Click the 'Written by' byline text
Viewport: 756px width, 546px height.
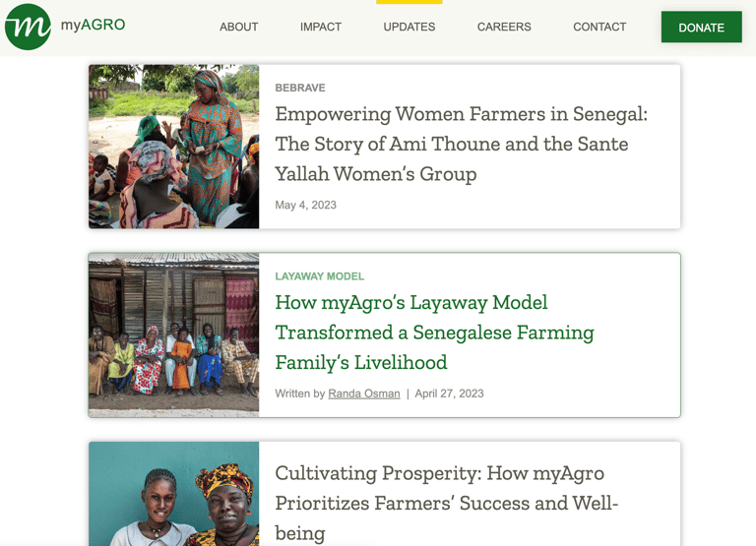tap(299, 394)
